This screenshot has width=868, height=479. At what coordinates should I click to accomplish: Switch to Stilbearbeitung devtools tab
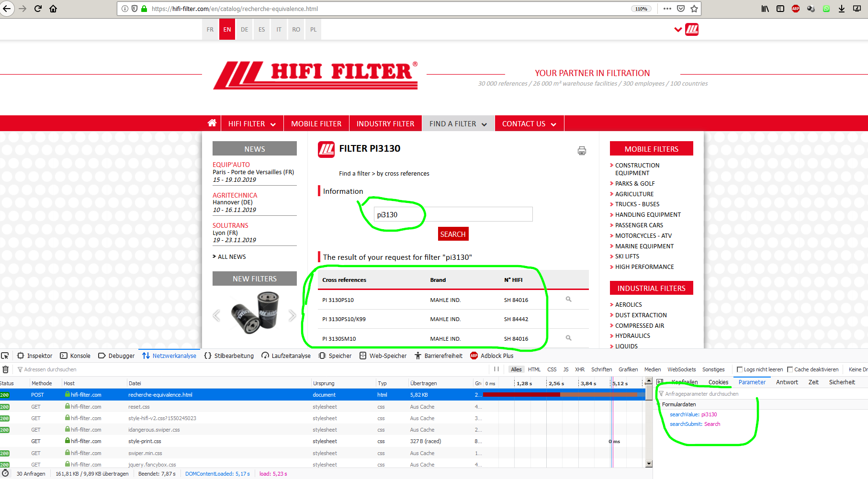point(229,356)
